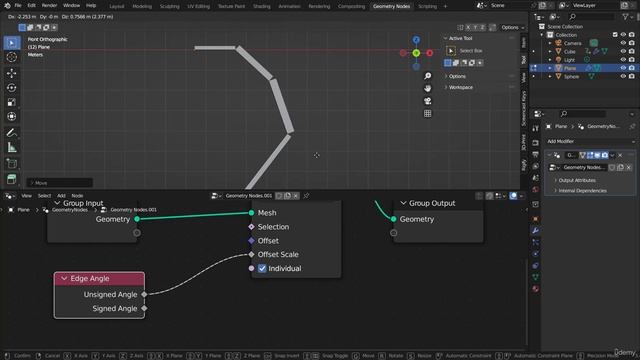Click the pan view hand icon in viewport
640x360 pixels.
coord(427,88)
